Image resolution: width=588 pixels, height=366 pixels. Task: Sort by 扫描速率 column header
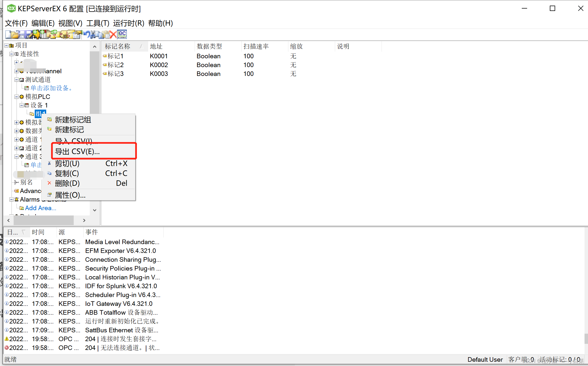point(264,46)
